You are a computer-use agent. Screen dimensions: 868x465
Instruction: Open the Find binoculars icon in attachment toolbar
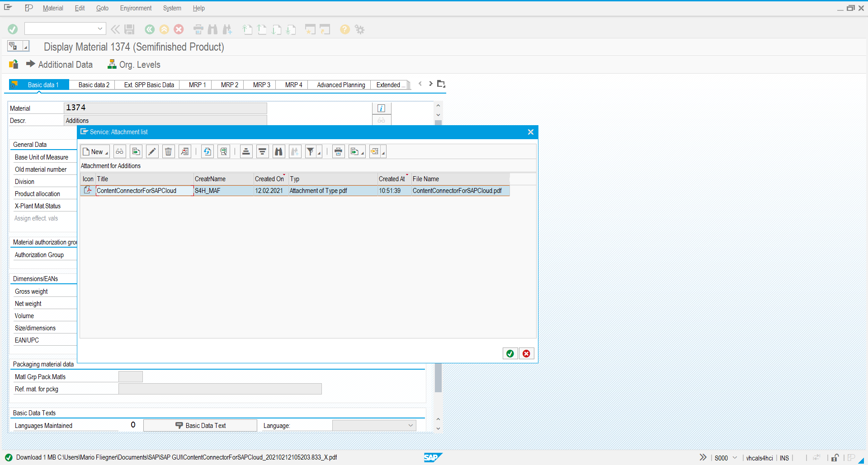point(278,151)
